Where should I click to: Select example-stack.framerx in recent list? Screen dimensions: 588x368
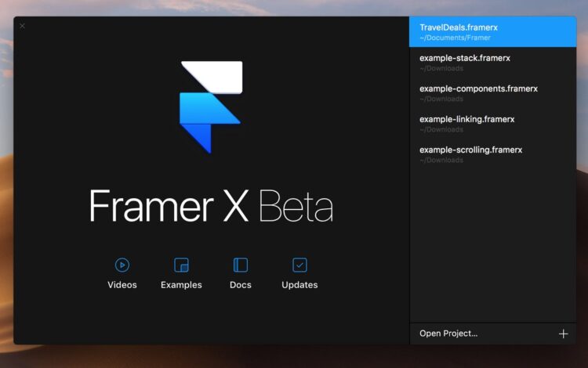493,63
